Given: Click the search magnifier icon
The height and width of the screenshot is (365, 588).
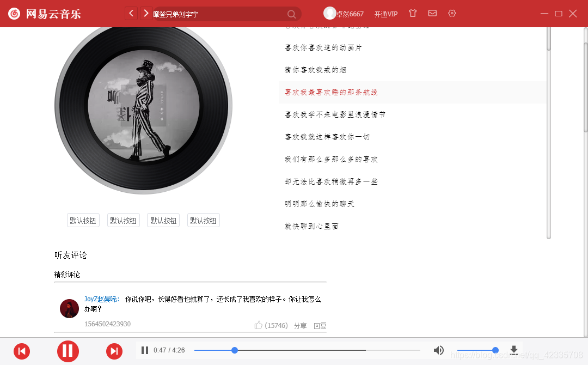Looking at the screenshot, I should 291,14.
